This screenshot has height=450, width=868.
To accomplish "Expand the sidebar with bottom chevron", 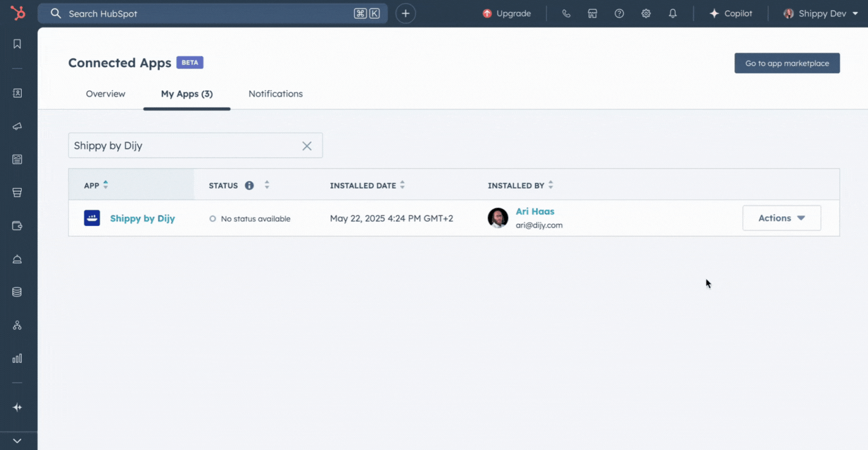I will tap(17, 441).
